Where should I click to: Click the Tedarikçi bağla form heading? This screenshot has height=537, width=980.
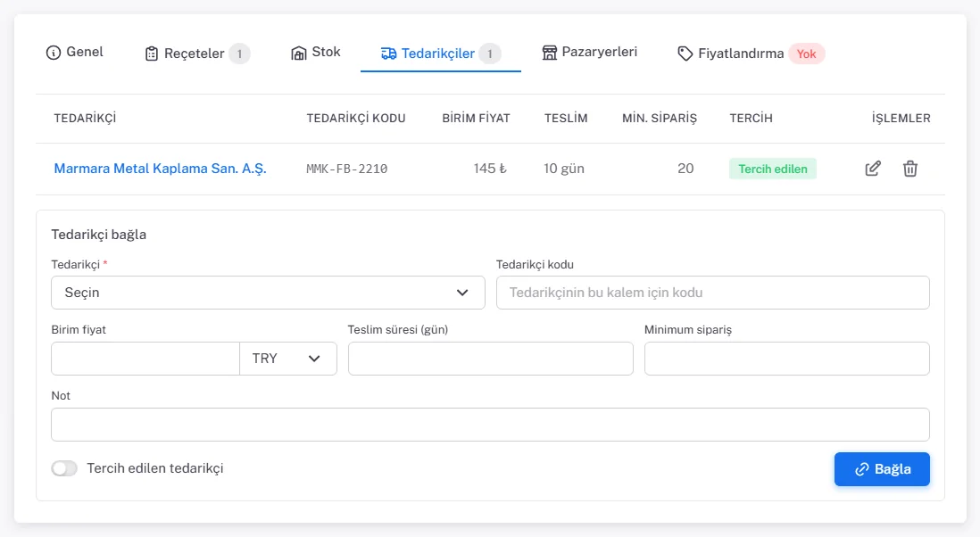99,235
